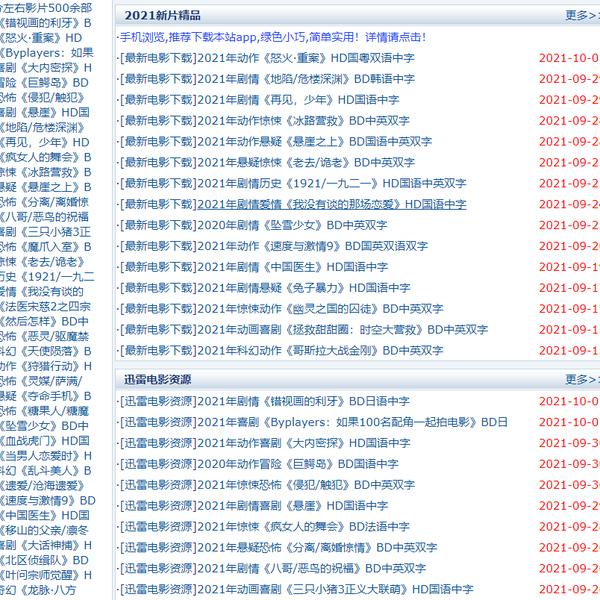The width and height of the screenshot is (600, 600).
Task: Open 《侵犯/触犯》 BD中英双字 in 迅雷电影资源 list
Action: click(x=306, y=485)
